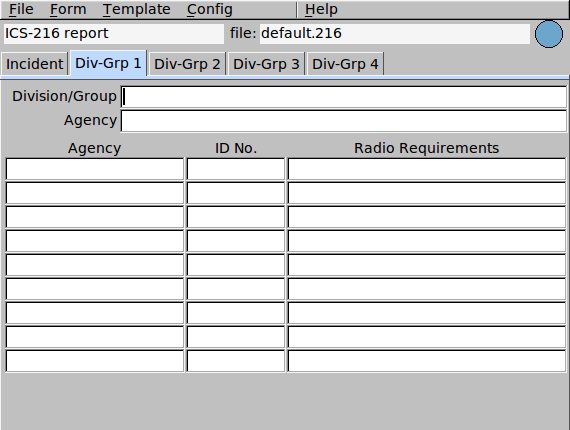Image resolution: width=570 pixels, height=430 pixels.
Task: Click second row Radio Requirements cell
Action: [427, 193]
